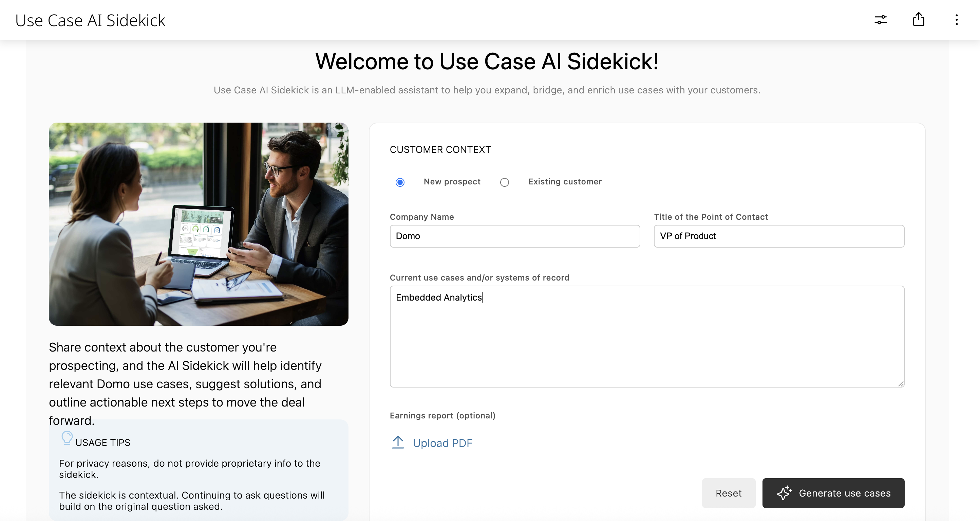
Task: Click the Company Name label
Action: 421,217
